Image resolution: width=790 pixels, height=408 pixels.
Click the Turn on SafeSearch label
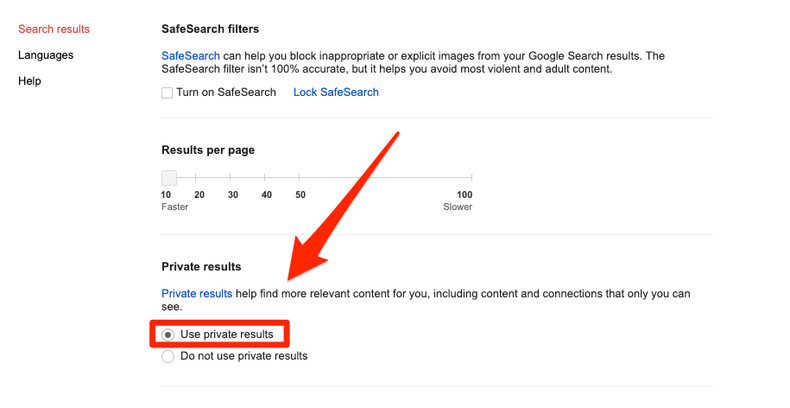tap(226, 93)
